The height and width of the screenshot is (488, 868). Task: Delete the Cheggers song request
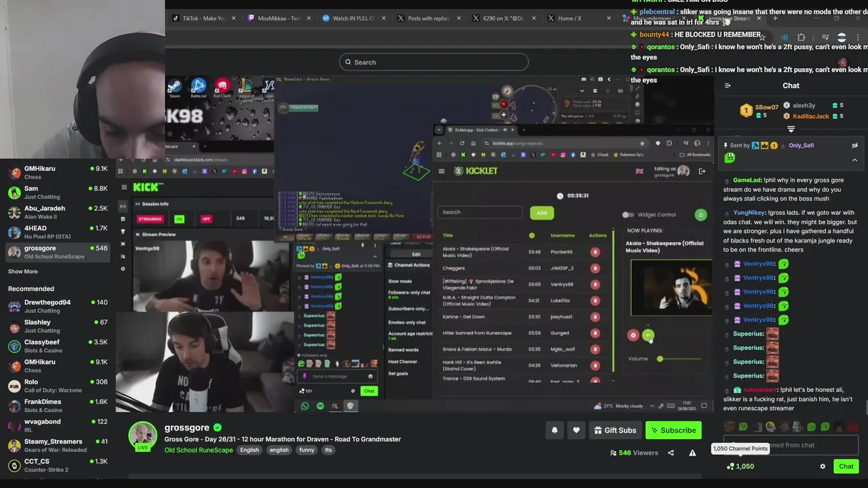tap(595, 268)
